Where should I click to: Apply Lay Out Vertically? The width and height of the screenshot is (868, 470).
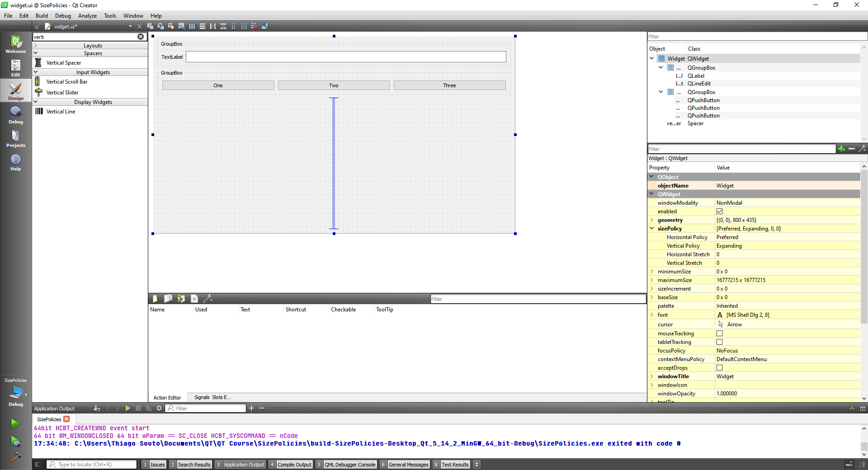click(x=203, y=26)
